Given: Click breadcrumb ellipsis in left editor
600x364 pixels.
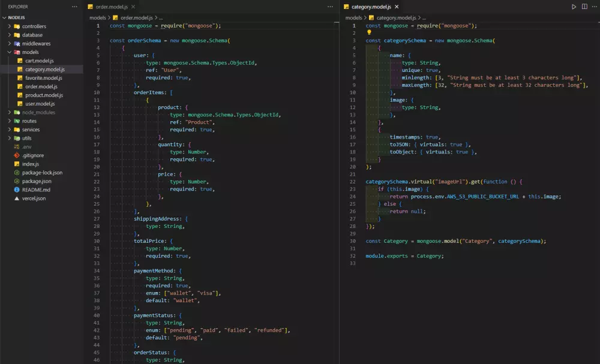Looking at the screenshot, I should click(161, 17).
